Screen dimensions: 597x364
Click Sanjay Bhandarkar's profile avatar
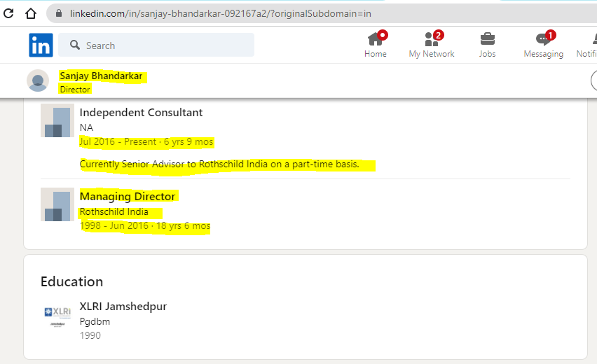point(38,80)
